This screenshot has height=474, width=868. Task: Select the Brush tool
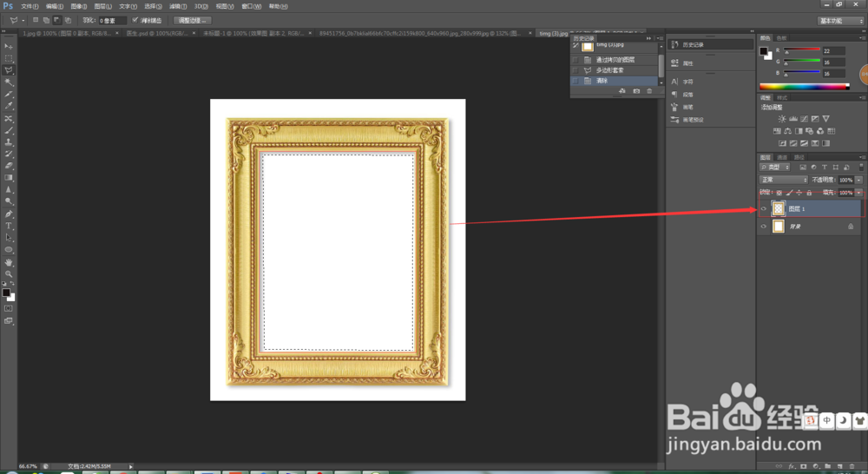point(9,131)
